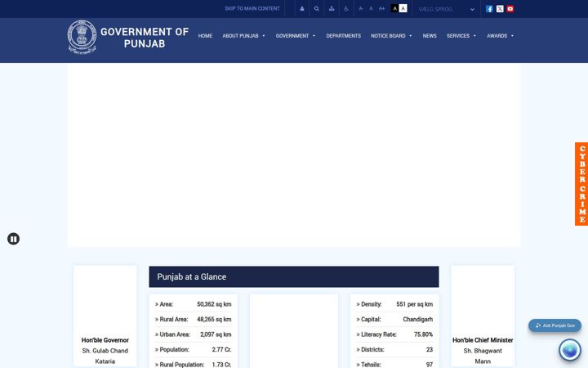588x368 pixels.
Task: Click the Area 50,362 sq km value
Action: coord(214,304)
